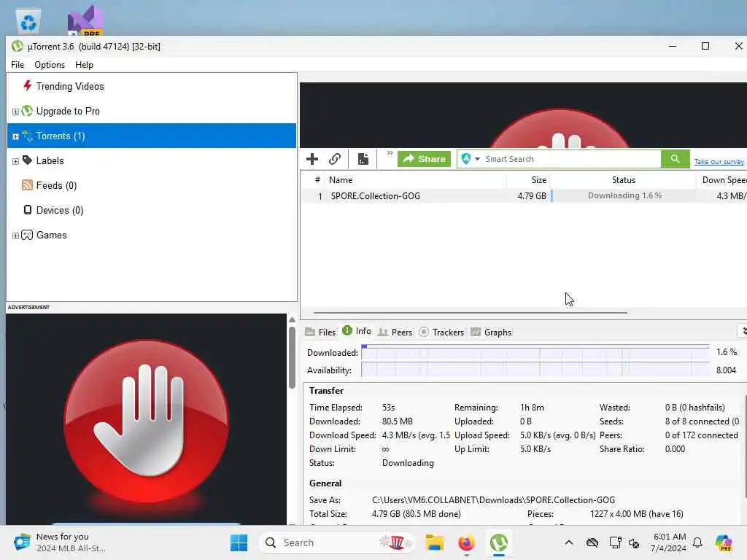The height and width of the screenshot is (560, 747).
Task: Click the sidebar ad scroll up arrow
Action: [292, 319]
